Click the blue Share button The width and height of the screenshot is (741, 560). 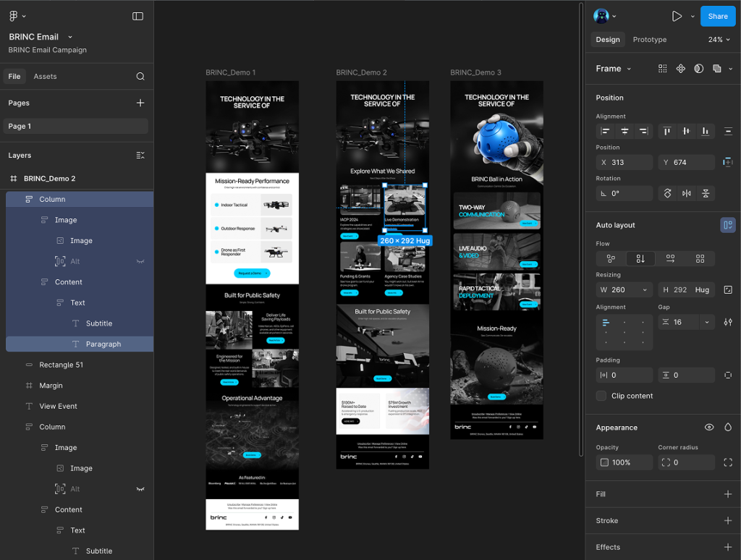[717, 16]
